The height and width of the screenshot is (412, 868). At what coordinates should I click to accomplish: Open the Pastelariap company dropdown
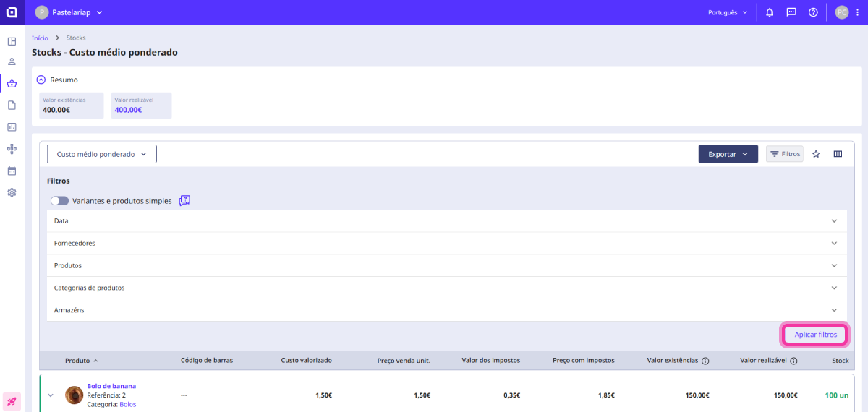[69, 12]
